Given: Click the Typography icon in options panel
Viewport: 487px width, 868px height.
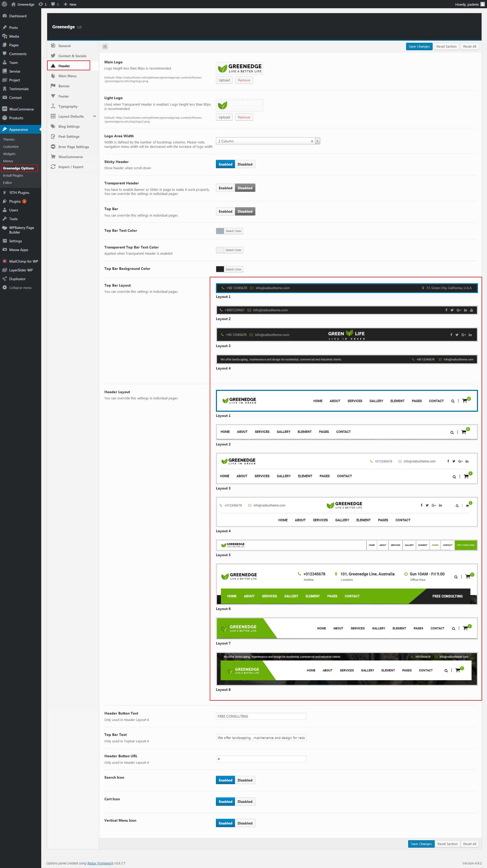Looking at the screenshot, I should (53, 106).
